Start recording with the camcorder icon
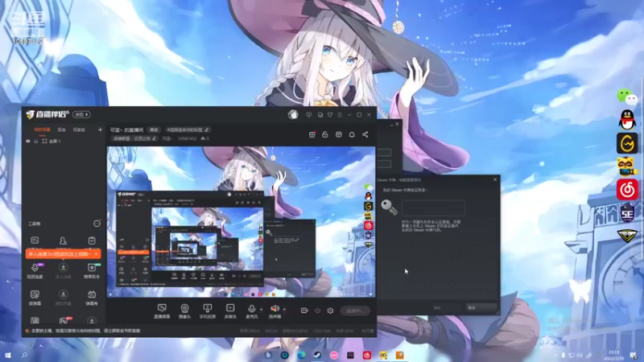 pyautogui.click(x=304, y=311)
